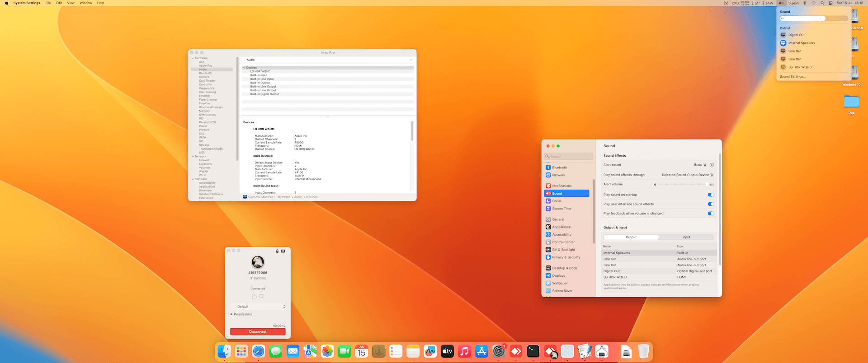Open the Boop alert sound dropdown
Image resolution: width=868 pixels, height=363 pixels.
click(x=700, y=165)
